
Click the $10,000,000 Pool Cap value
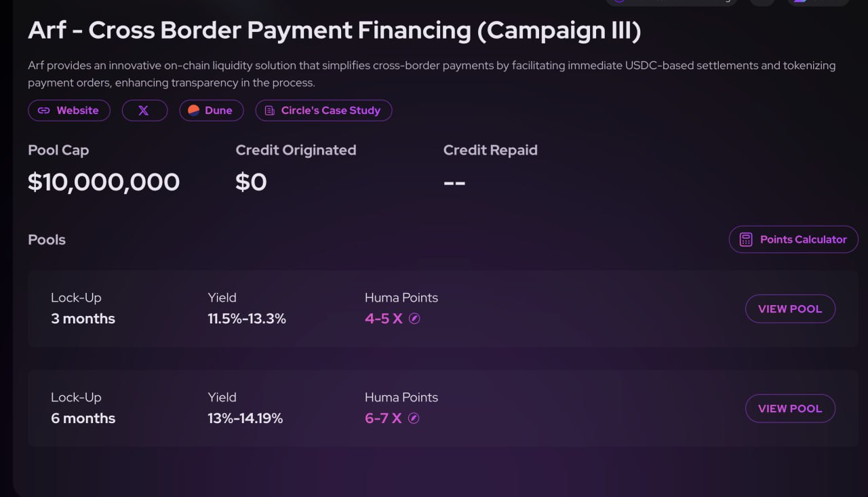tap(104, 182)
